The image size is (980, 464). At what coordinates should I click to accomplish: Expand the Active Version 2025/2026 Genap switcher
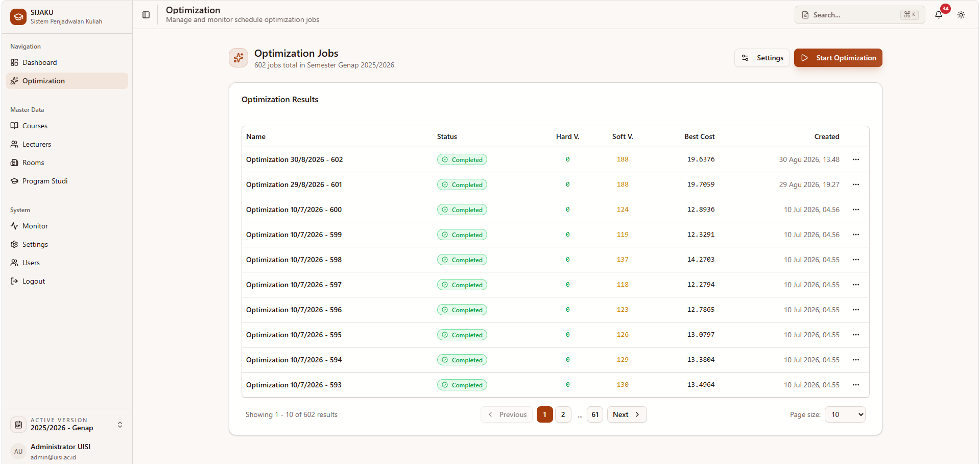coord(67,425)
